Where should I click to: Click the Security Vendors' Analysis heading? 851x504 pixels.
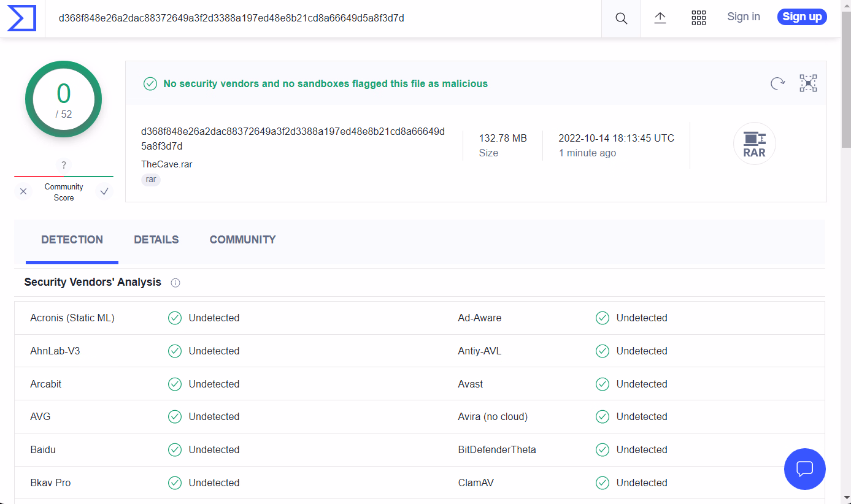coord(93,282)
